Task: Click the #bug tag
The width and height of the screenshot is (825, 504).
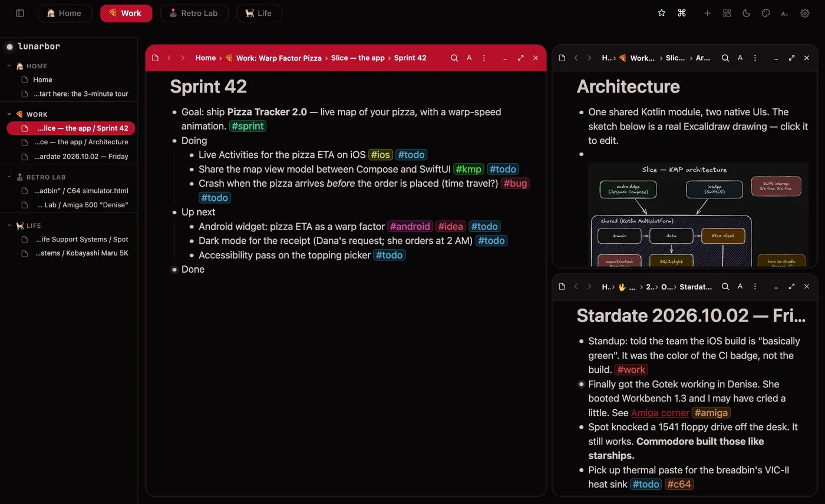Action: 515,183
